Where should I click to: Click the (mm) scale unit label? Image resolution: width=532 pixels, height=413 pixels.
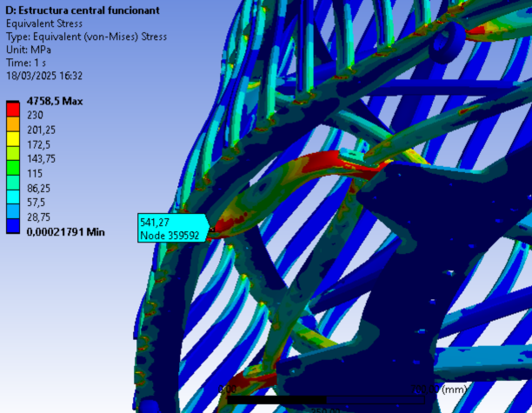(455, 390)
